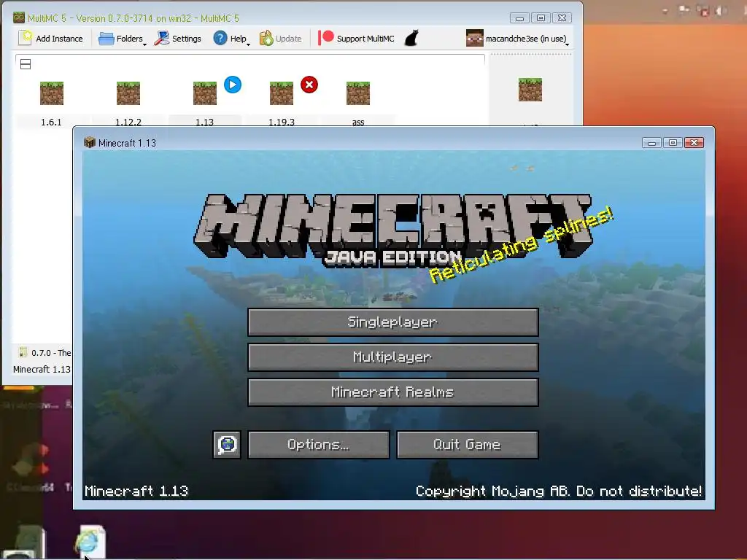Image resolution: width=747 pixels, height=560 pixels.
Task: Maximize the Minecraft 1.13 window
Action: [673, 142]
